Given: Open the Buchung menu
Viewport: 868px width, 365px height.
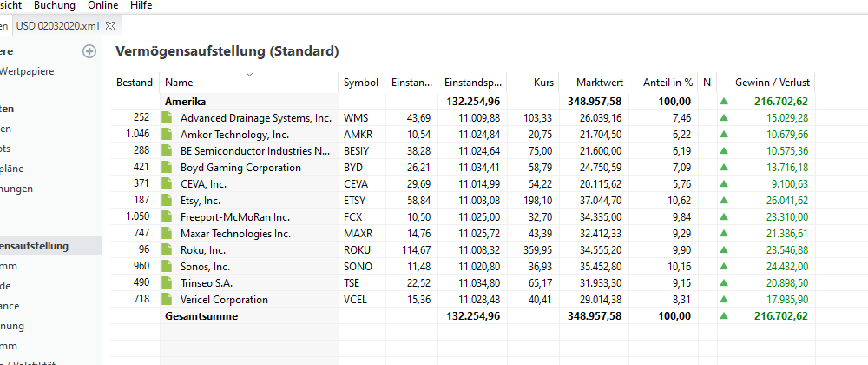Looking at the screenshot, I should tap(55, 5).
